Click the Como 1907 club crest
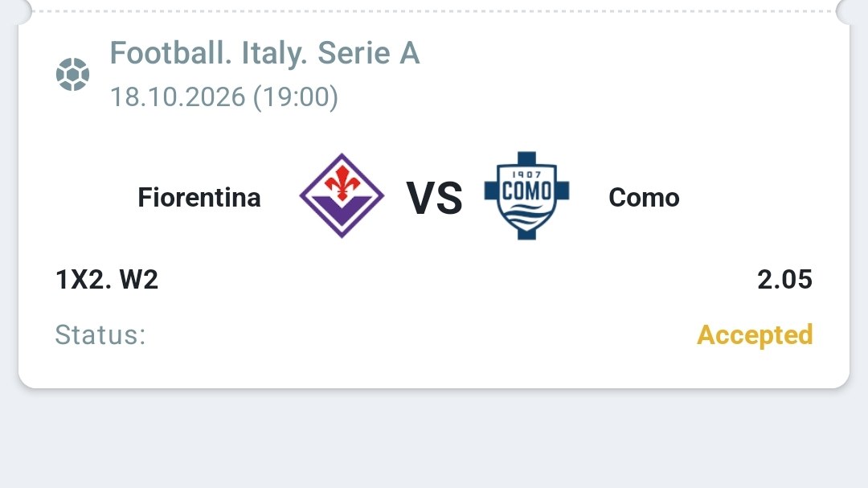 (526, 195)
